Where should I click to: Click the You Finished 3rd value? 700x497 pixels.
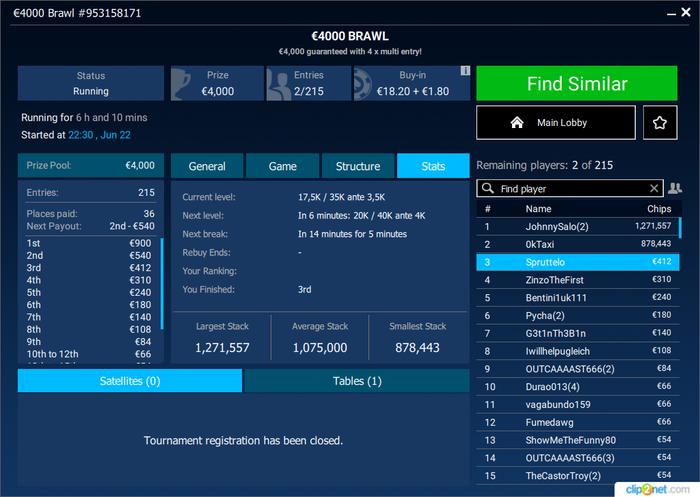(x=304, y=289)
